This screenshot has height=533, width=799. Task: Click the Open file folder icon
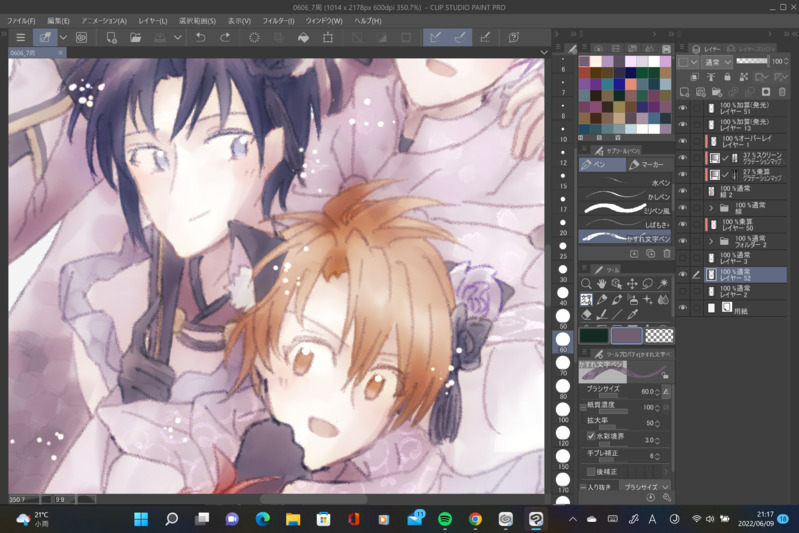click(135, 38)
